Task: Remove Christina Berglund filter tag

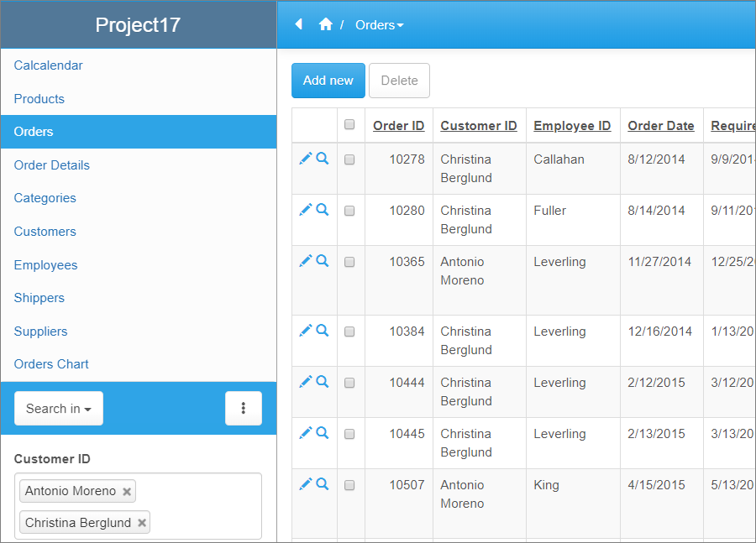Action: click(x=142, y=523)
